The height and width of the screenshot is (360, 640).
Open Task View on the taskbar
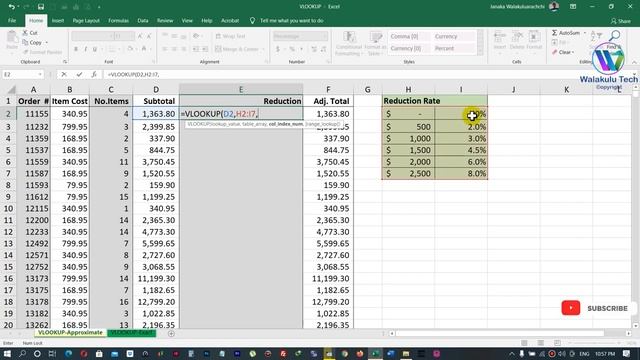(x=52, y=353)
